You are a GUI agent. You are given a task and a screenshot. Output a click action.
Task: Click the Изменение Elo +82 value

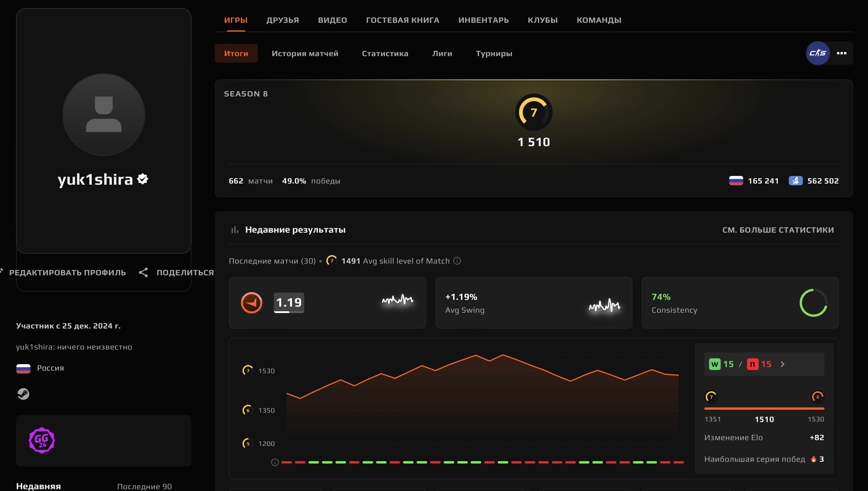coord(817,438)
